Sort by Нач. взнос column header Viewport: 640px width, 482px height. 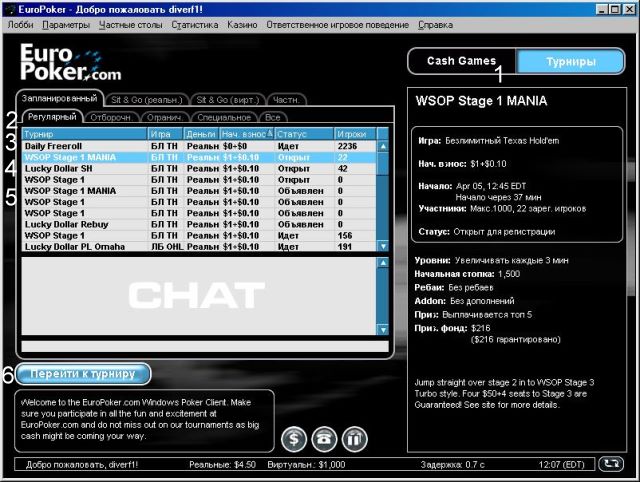point(247,134)
